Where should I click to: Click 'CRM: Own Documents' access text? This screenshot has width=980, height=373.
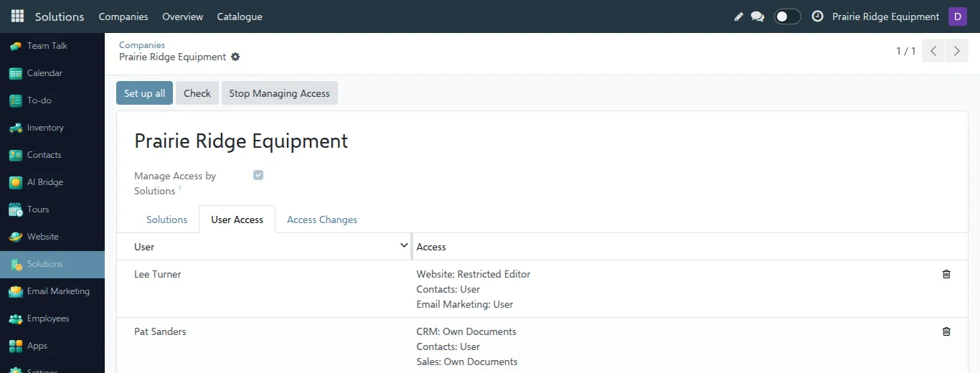pyautogui.click(x=466, y=331)
